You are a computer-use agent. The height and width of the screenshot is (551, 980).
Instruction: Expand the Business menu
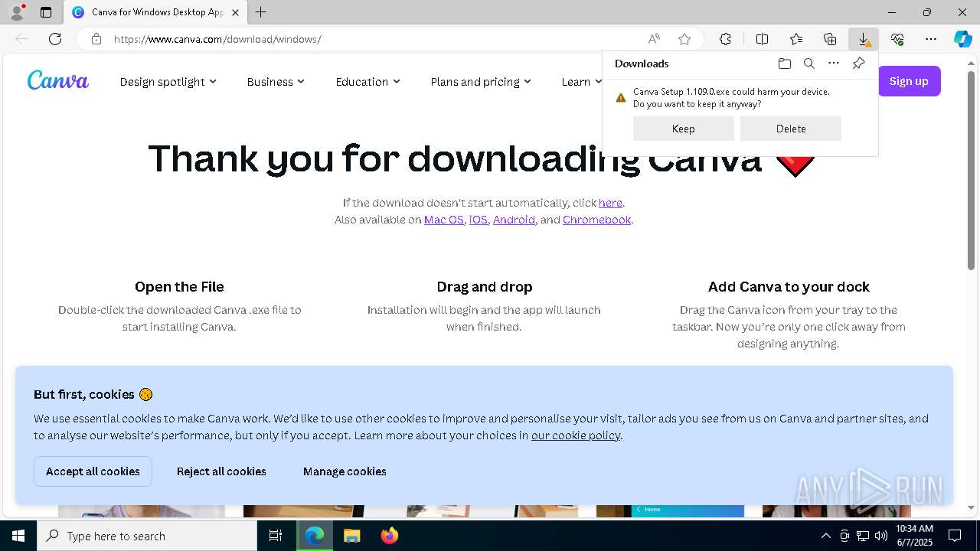pos(276,82)
